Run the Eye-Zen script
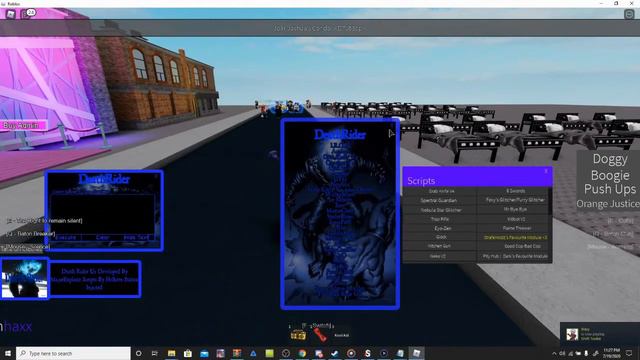640x360 pixels. [439, 229]
